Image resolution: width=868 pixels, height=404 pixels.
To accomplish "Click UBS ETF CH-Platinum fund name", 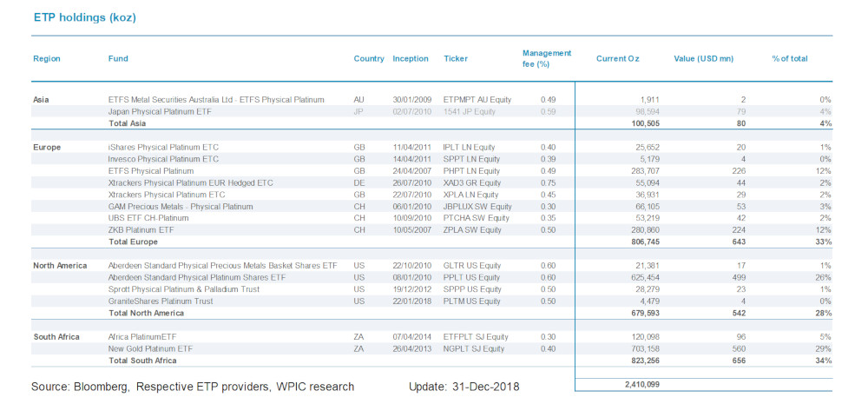I will 148,218.
